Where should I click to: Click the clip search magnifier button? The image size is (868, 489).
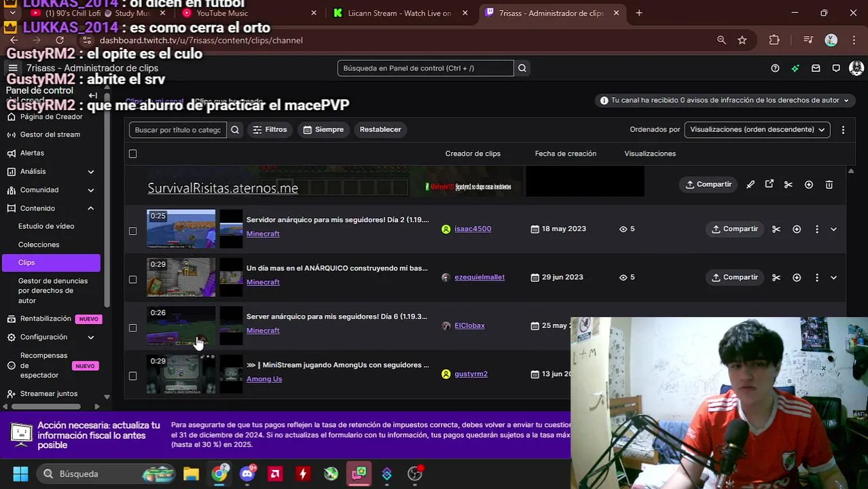[x=235, y=130]
